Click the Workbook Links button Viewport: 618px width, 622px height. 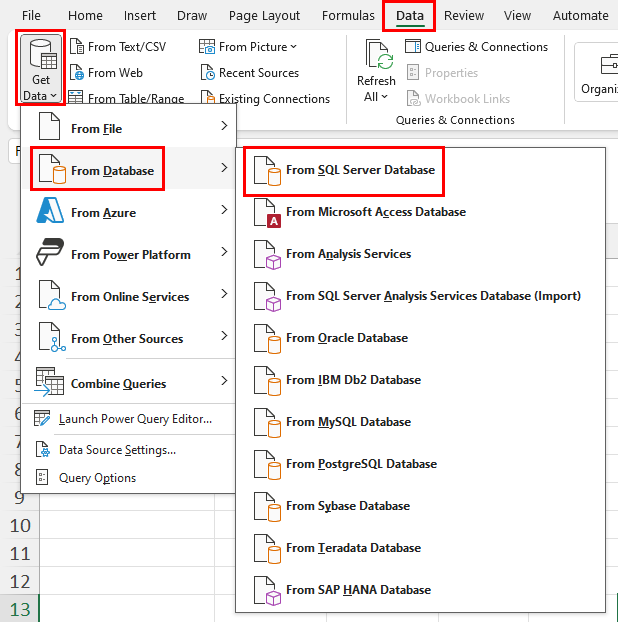pos(458,98)
